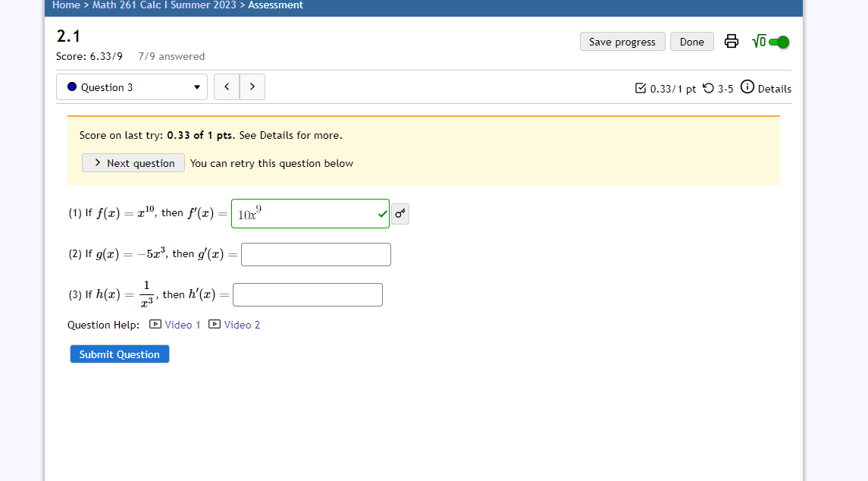This screenshot has width=868, height=481.
Task: Navigate to Home in the breadcrumb bar
Action: click(x=66, y=5)
